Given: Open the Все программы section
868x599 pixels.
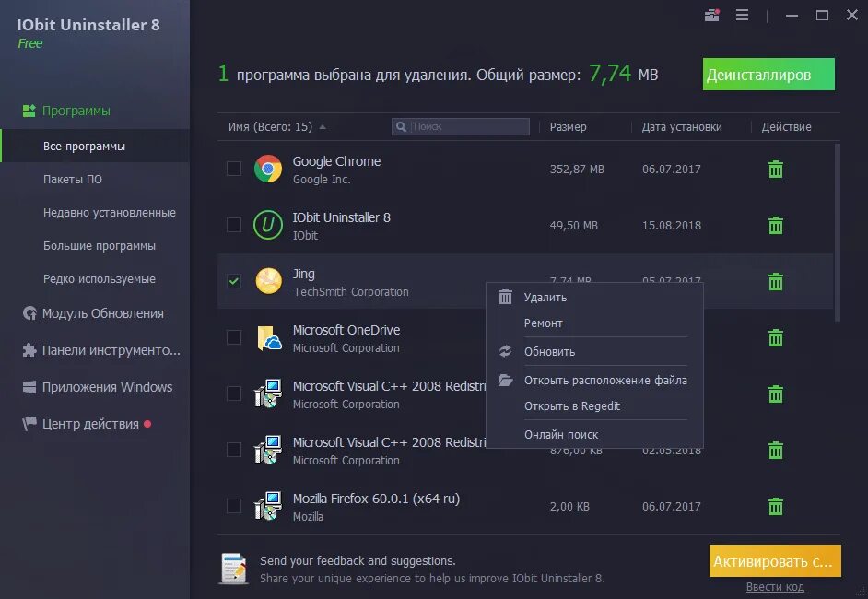Looking at the screenshot, I should point(95,147).
